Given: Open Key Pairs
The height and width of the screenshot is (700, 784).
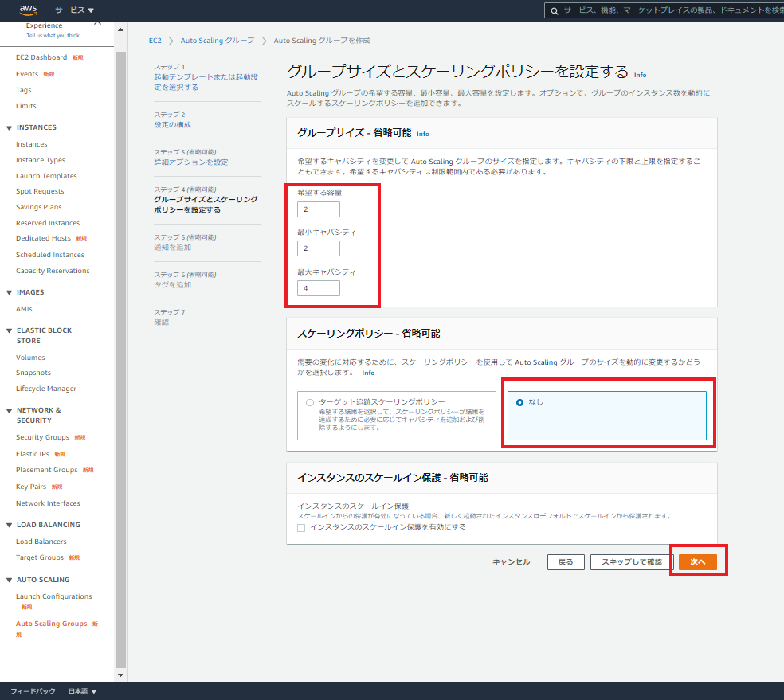Looking at the screenshot, I should click(31, 487).
